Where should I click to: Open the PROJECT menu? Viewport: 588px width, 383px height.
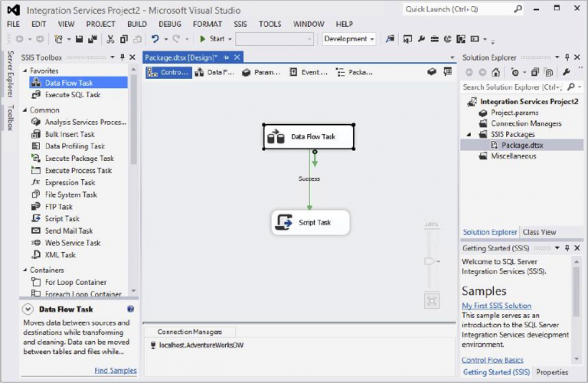point(100,24)
